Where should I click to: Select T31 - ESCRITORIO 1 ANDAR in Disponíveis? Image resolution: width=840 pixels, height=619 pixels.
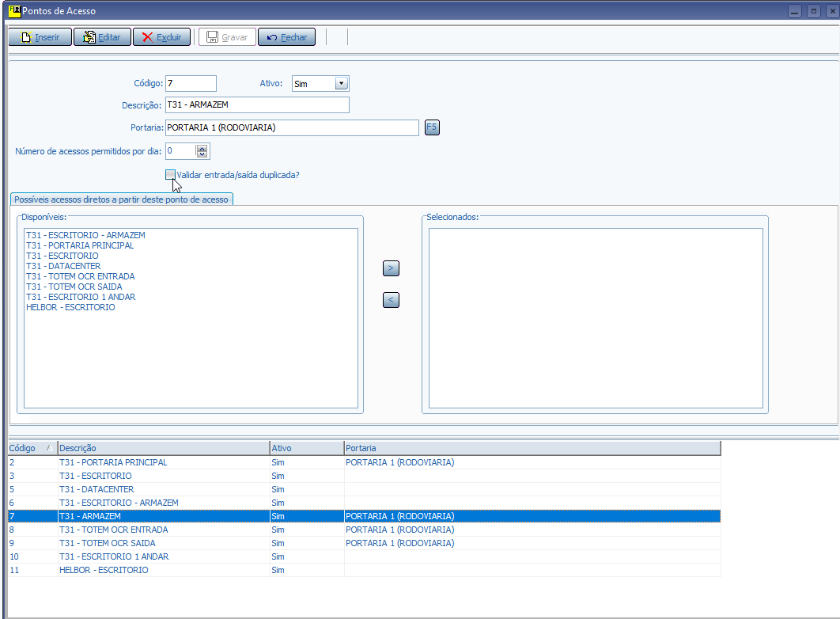tap(81, 297)
